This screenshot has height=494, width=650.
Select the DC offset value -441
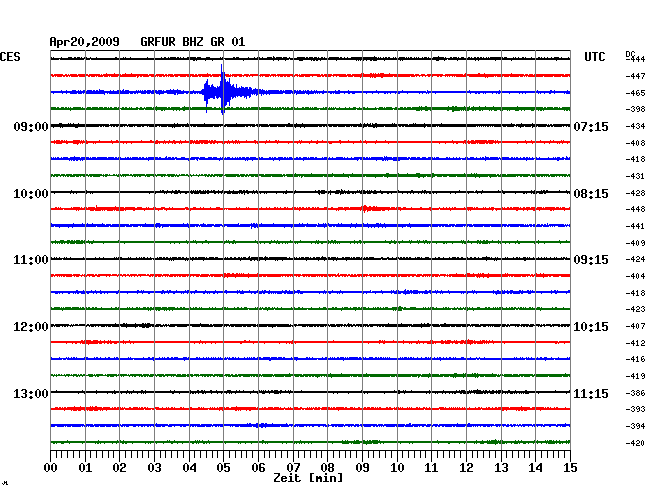pos(635,226)
